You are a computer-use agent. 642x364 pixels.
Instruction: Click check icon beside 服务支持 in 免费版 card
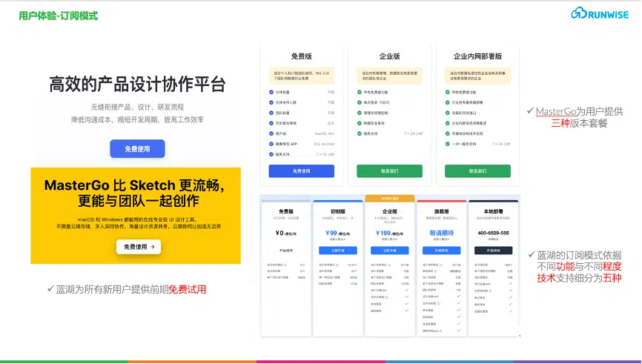271,154
